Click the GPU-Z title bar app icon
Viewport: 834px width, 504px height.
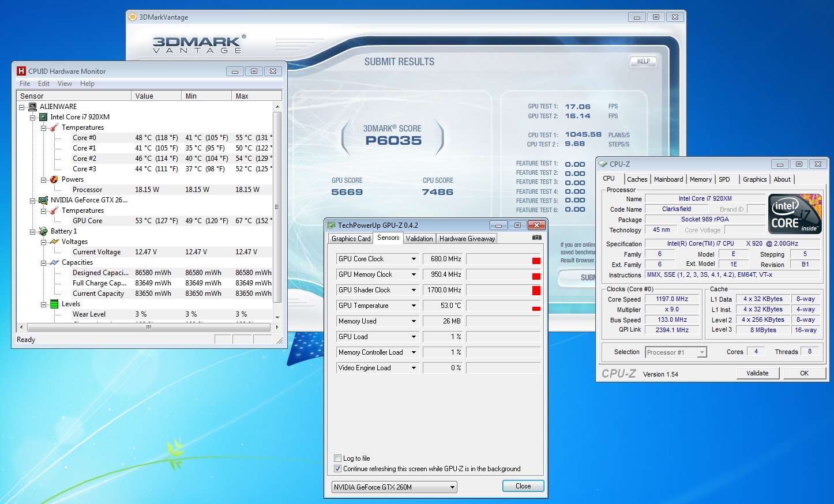[332, 225]
